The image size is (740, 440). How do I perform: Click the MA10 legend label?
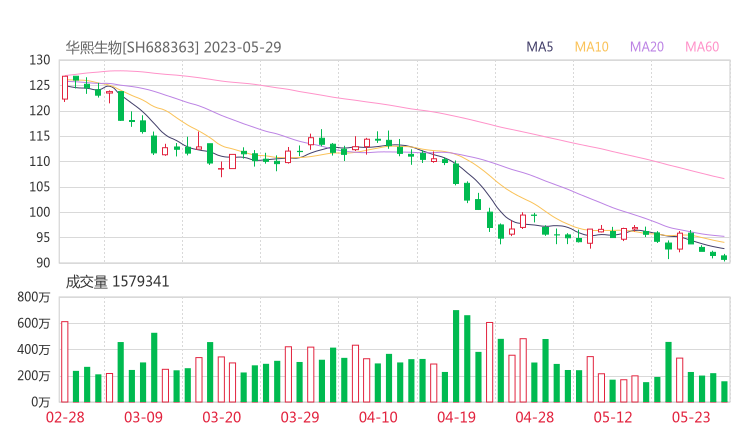click(591, 47)
